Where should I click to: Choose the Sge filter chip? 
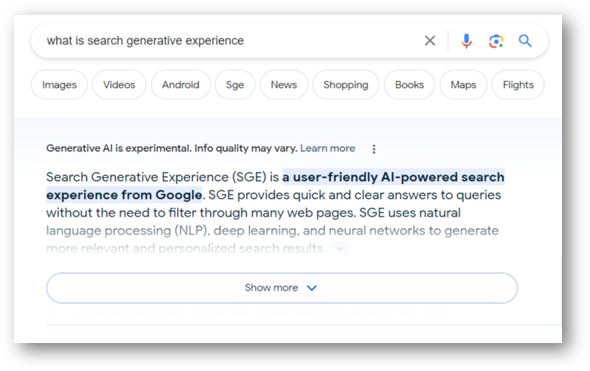coord(235,85)
